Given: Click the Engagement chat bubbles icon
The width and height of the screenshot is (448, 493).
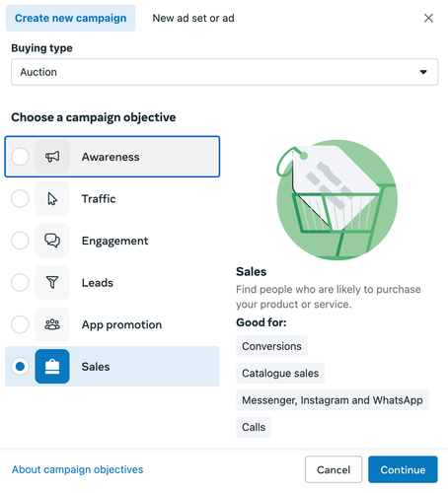Looking at the screenshot, I should point(52,241).
